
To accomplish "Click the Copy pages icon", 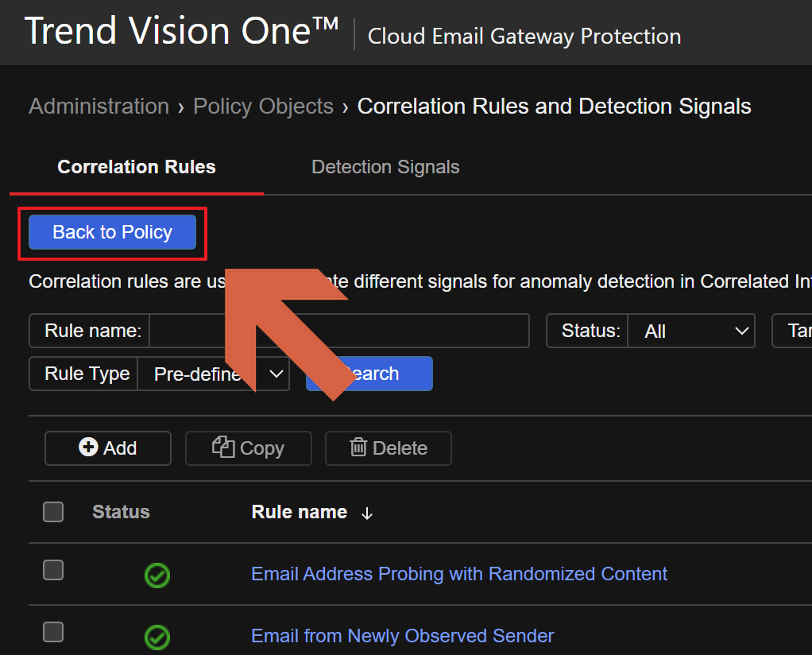I will (223, 448).
